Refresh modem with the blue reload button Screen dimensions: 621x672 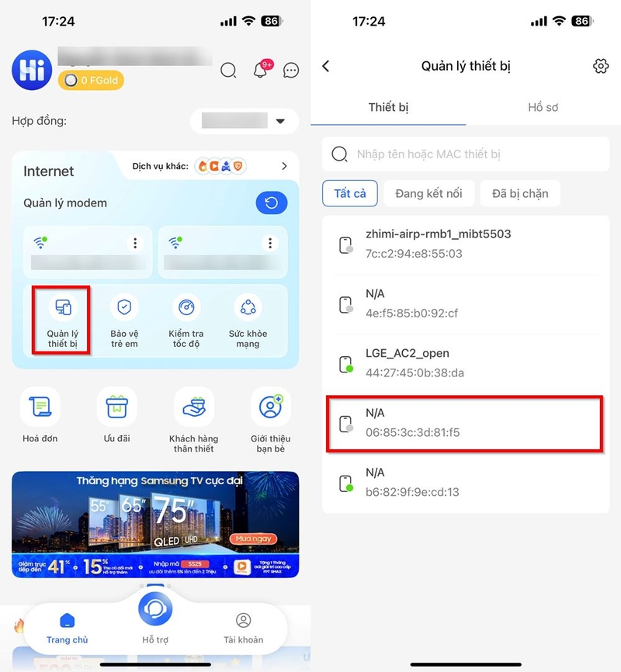[272, 203]
